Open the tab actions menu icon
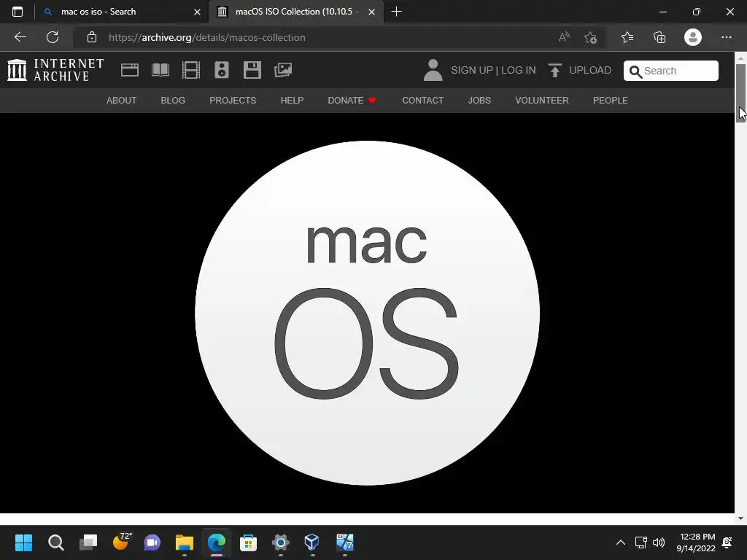747x560 pixels. [18, 12]
